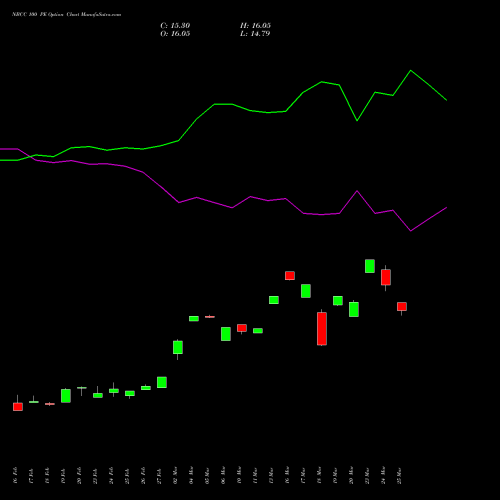Select the red candle for 10 Mar
This screenshot has height=500, width=500.
click(242, 328)
